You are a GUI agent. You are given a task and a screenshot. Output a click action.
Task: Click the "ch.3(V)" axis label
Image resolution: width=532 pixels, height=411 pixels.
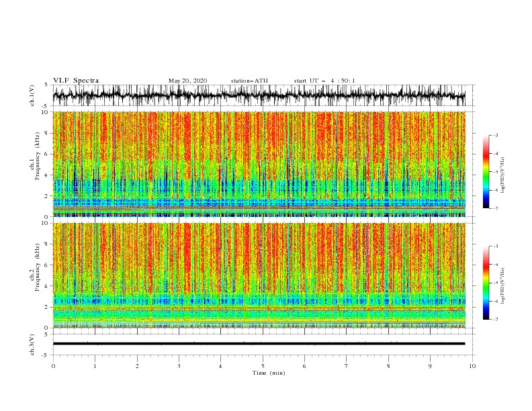[32, 345]
